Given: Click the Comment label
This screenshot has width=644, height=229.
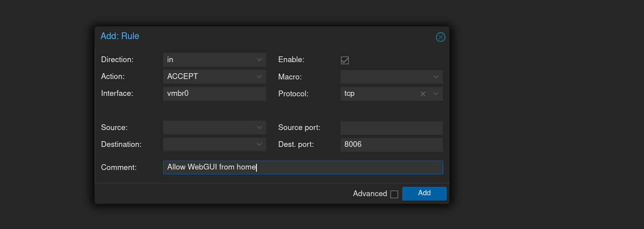Looking at the screenshot, I should click(119, 167).
